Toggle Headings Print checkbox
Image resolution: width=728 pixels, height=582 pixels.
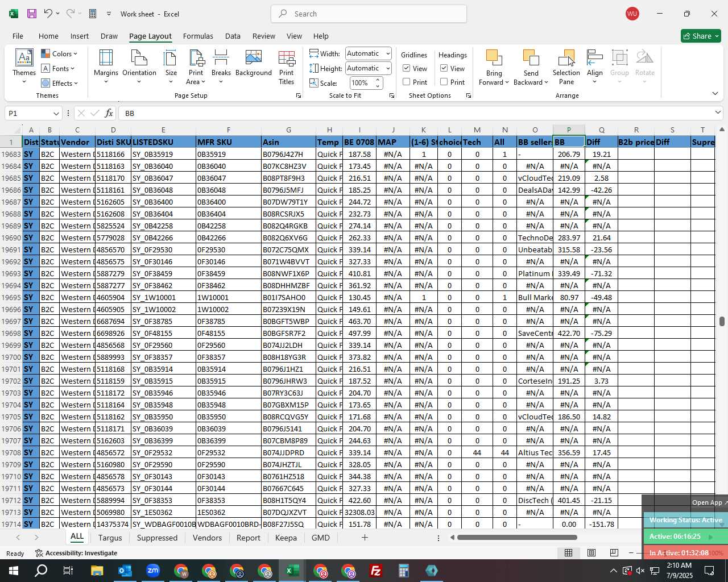[444, 82]
